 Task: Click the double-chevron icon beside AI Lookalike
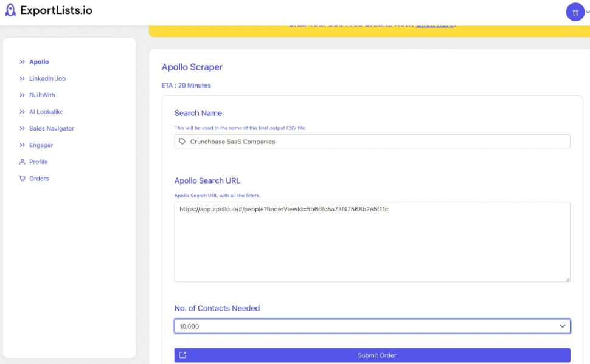22,112
